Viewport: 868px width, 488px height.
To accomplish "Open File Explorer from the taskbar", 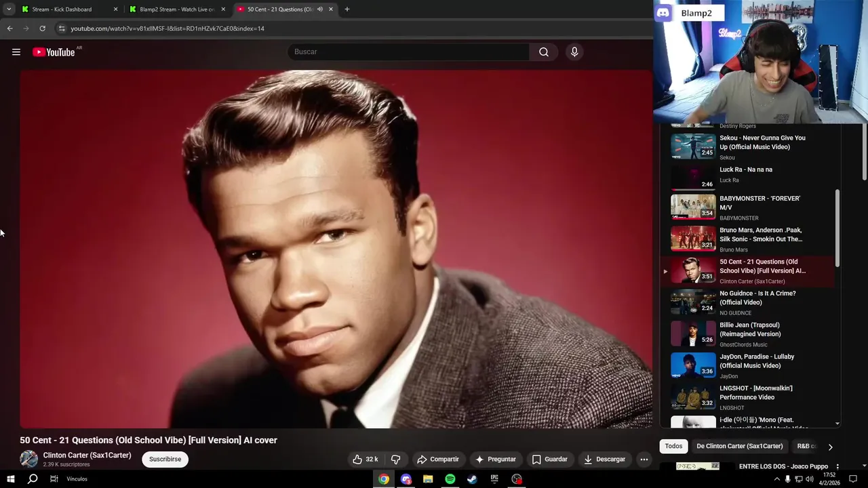I will 428,479.
